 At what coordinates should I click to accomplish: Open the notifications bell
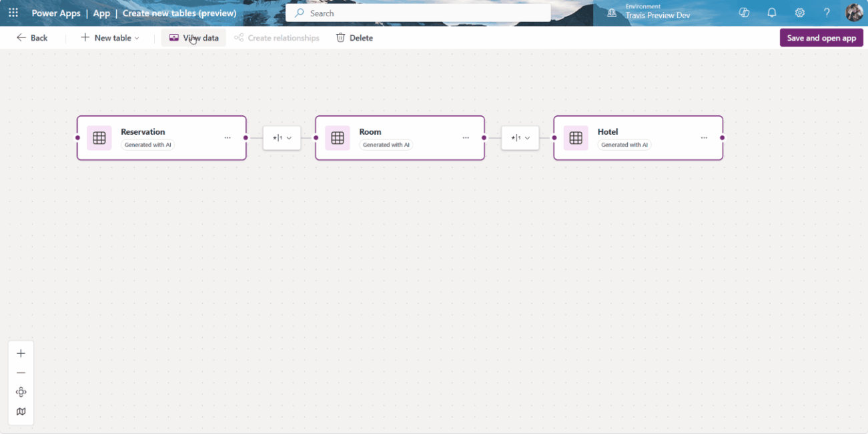(x=772, y=13)
